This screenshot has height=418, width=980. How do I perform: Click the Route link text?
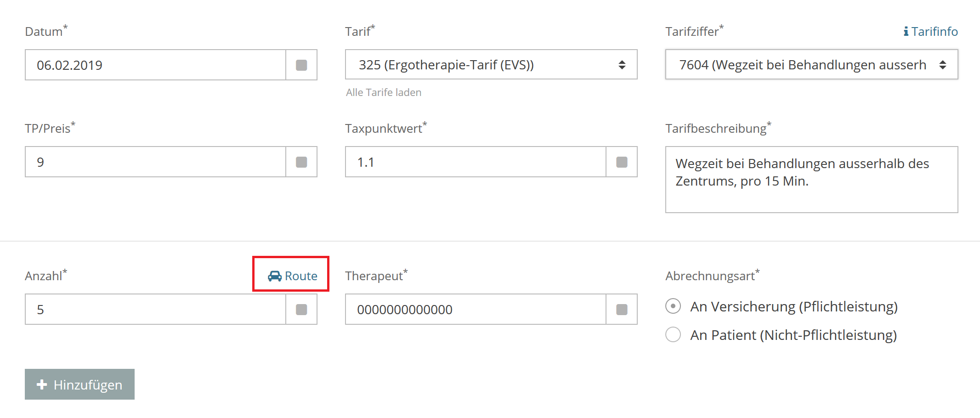click(x=301, y=276)
